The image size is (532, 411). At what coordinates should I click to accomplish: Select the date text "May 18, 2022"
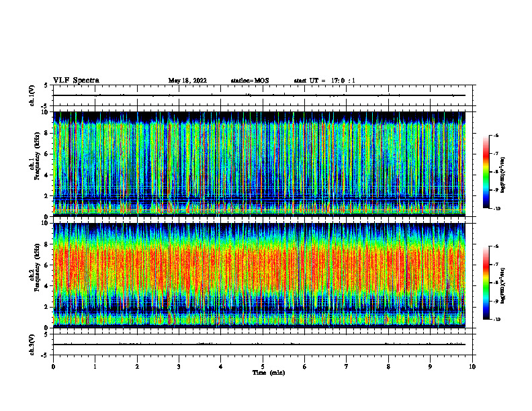187,81
